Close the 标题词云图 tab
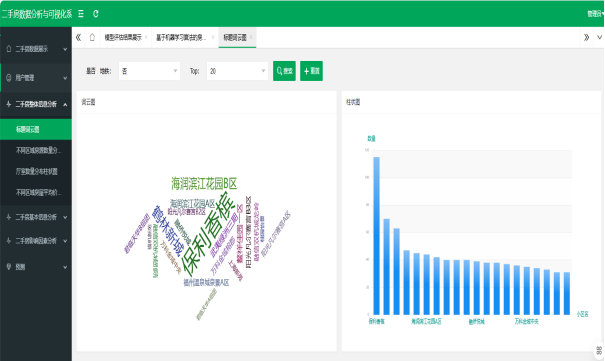This screenshot has height=361, width=605. [x=251, y=37]
